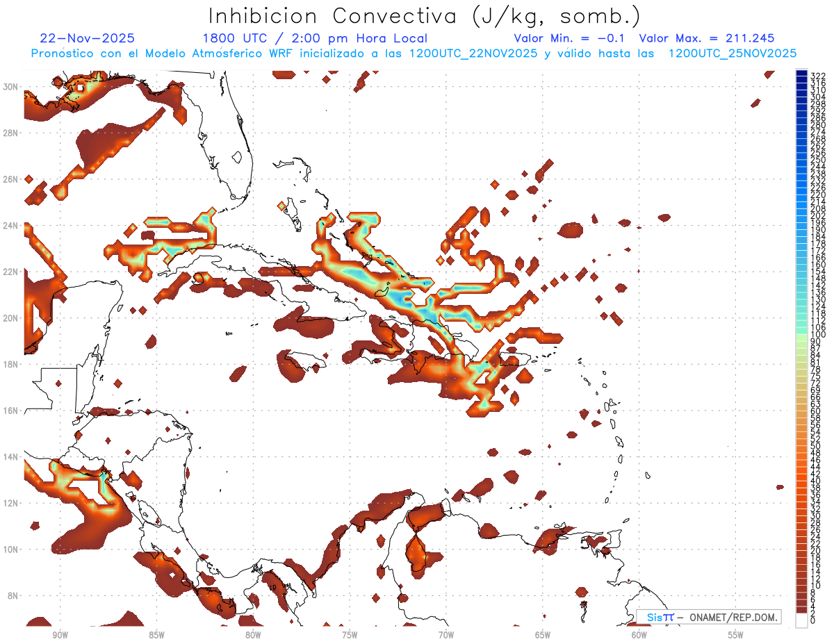Click the '16N' latitude label
The image size is (834, 644).
(x=11, y=410)
